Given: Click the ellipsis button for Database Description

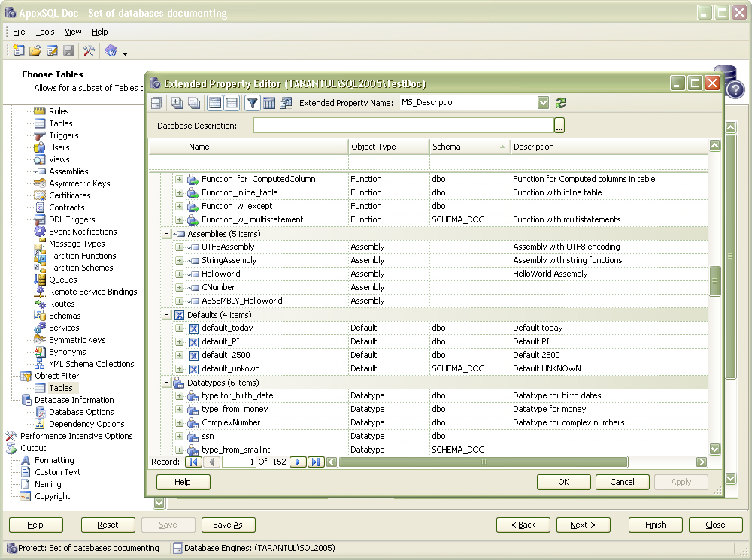Looking at the screenshot, I should click(559, 126).
